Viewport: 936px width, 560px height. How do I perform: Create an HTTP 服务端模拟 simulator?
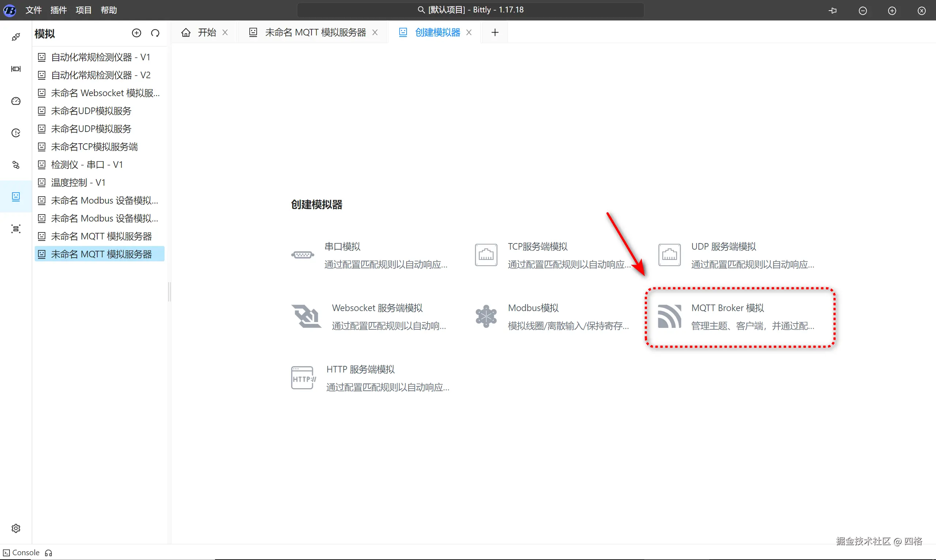[x=360, y=370]
